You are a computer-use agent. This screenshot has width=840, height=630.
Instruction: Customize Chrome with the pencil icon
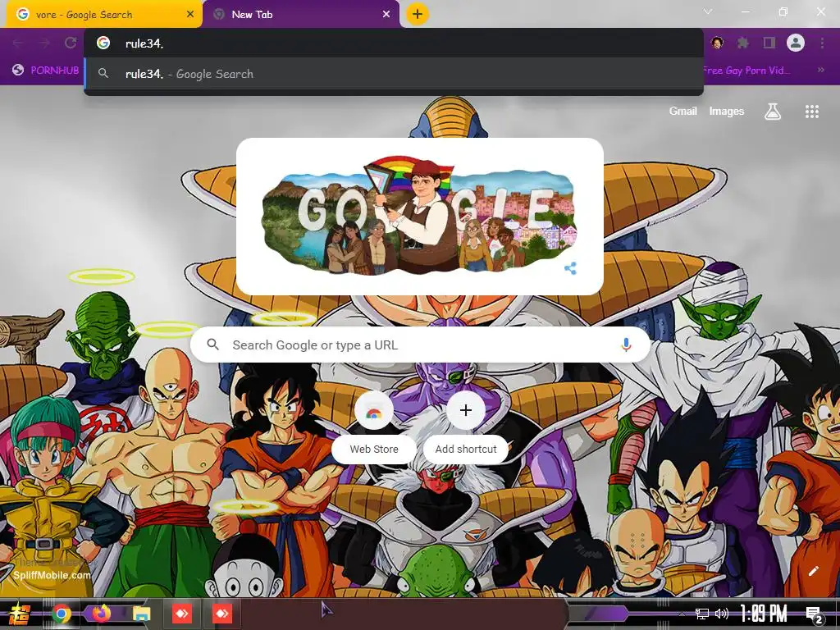813,571
